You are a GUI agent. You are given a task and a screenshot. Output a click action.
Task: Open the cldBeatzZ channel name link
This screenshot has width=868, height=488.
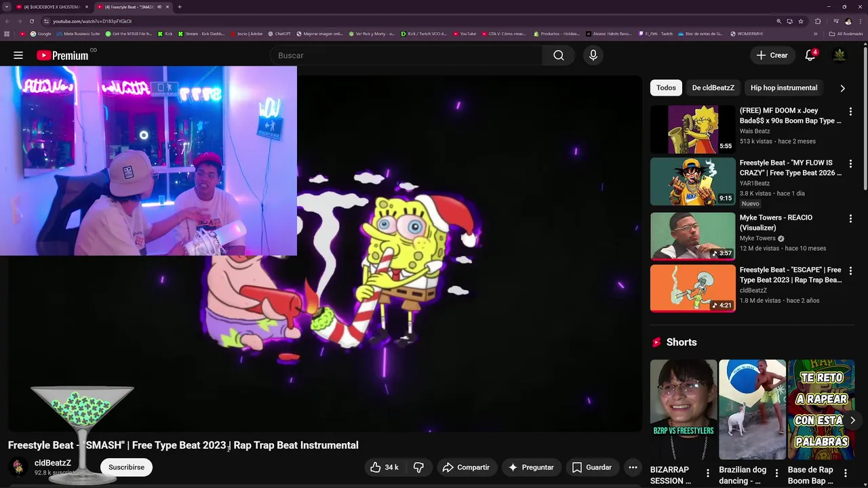[x=53, y=463]
